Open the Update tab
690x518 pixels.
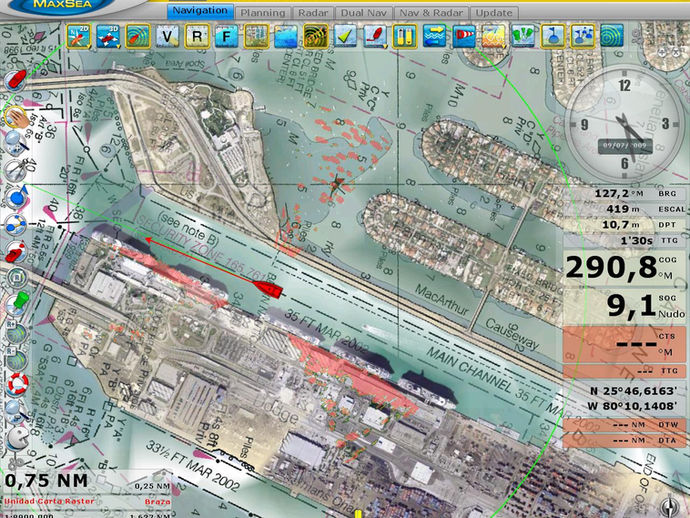click(494, 13)
